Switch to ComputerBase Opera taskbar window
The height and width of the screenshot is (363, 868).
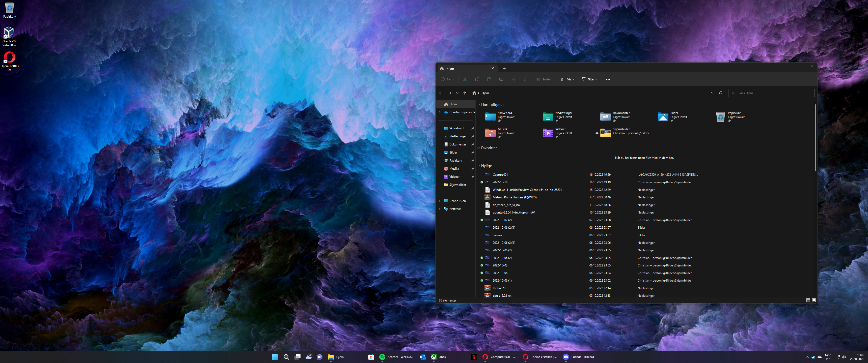pyautogui.click(x=499, y=357)
